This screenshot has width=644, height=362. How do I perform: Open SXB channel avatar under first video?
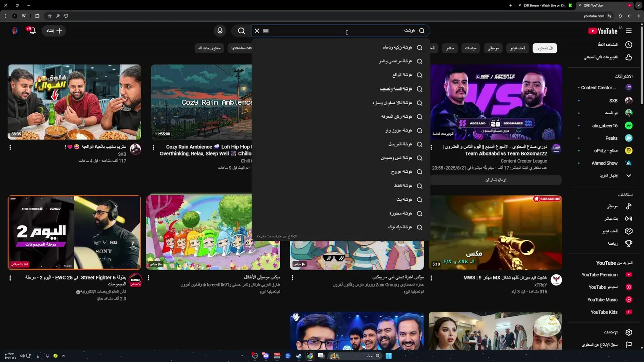coord(135,149)
